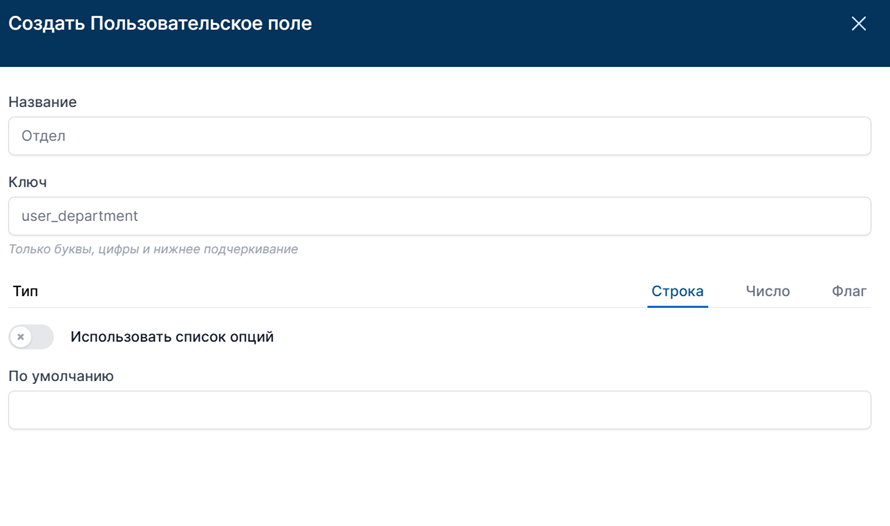The image size is (890, 526).
Task: Choose the Флаг type tab
Action: pyautogui.click(x=849, y=291)
